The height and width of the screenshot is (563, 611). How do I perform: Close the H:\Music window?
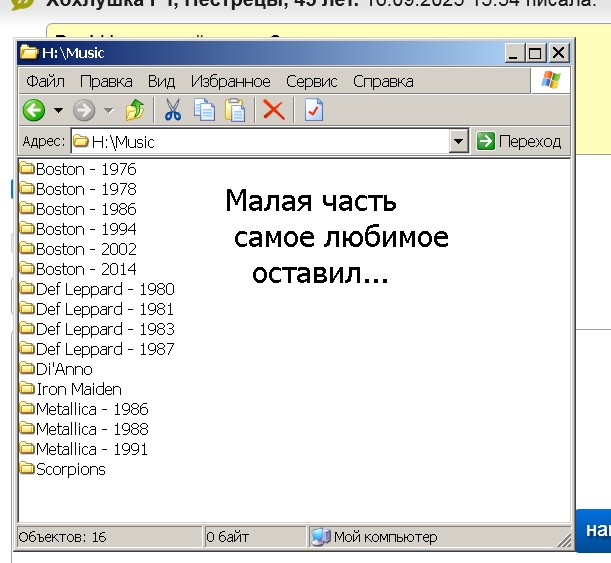click(559, 53)
